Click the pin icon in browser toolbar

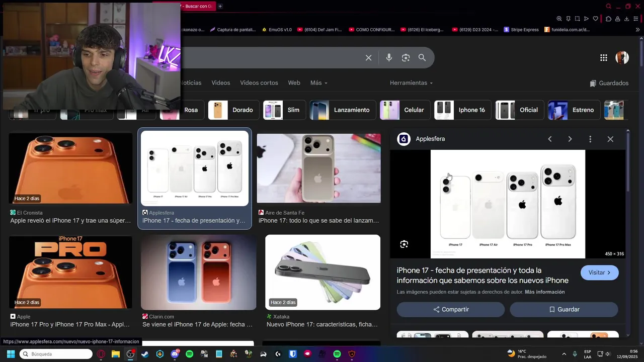(x=568, y=19)
